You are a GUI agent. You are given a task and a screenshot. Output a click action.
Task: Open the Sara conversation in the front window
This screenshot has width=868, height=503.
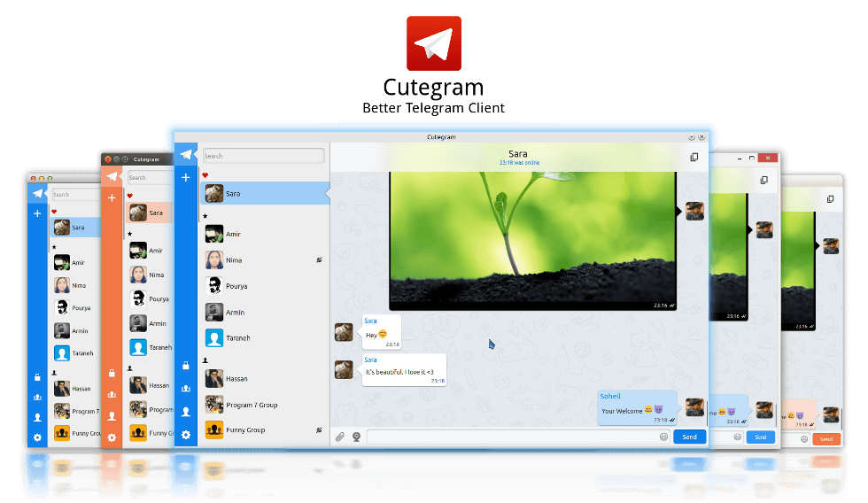(265, 194)
